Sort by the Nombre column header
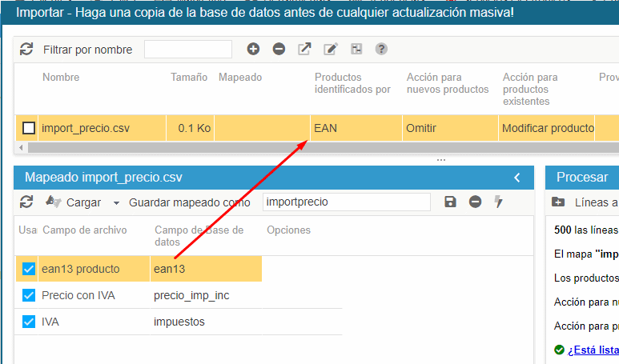Image resolution: width=619 pixels, height=364 pixels. point(61,78)
